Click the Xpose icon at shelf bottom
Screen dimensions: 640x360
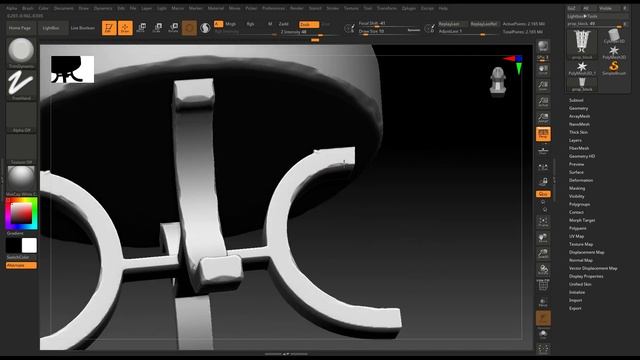(543, 349)
